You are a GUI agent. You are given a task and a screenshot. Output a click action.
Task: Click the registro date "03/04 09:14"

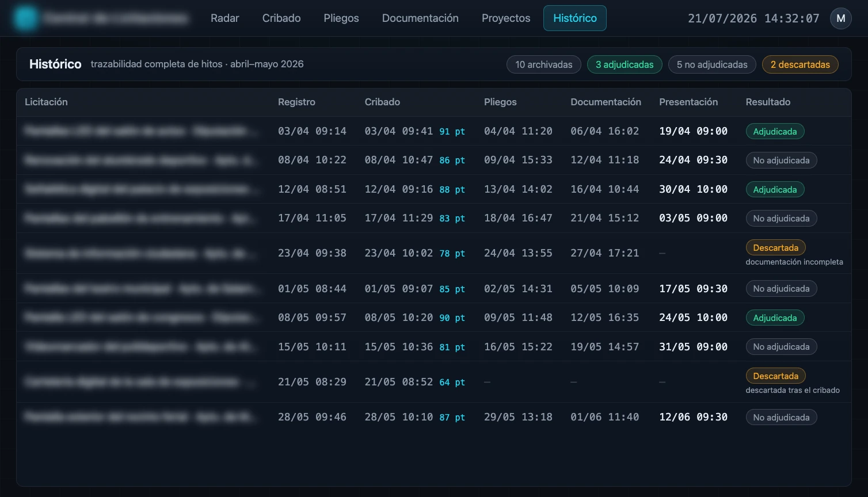coord(312,131)
